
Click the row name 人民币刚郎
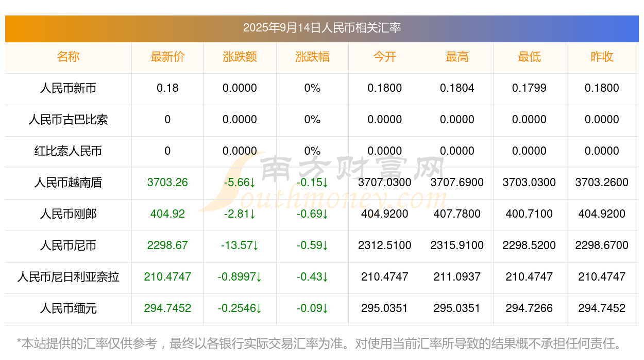point(68,214)
